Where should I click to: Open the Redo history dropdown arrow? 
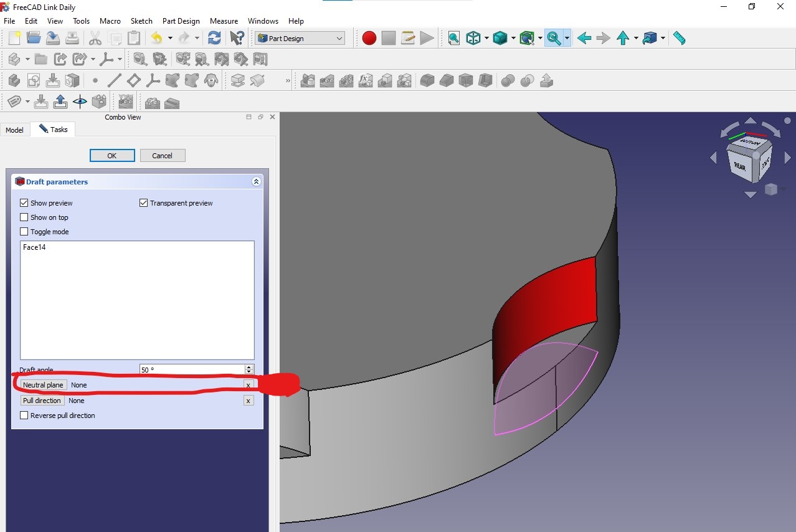point(197,38)
